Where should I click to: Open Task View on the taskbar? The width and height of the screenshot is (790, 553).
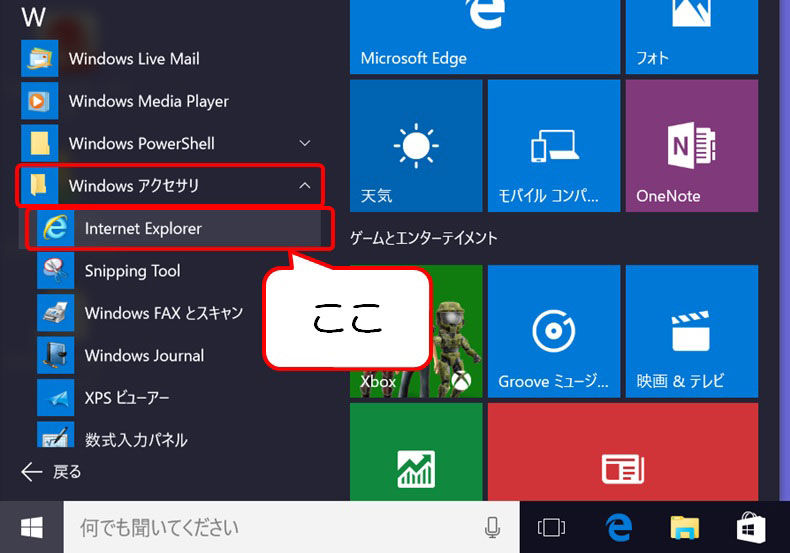coord(551,527)
